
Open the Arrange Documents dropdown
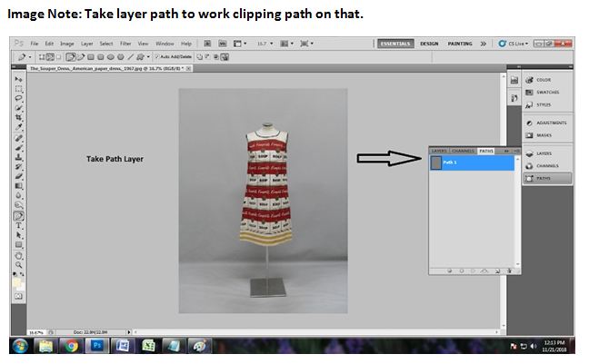click(x=287, y=44)
